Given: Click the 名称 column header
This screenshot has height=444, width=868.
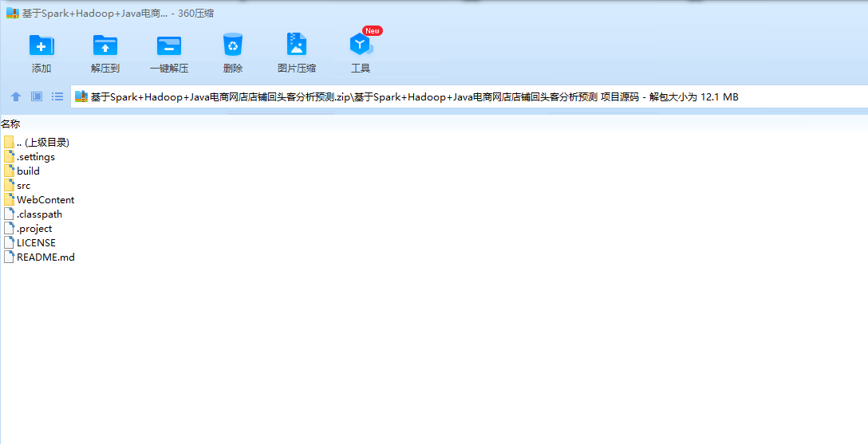Looking at the screenshot, I should tap(10, 124).
